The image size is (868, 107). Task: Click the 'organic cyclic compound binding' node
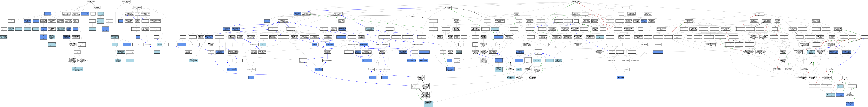pyautogui.click(x=66, y=14)
